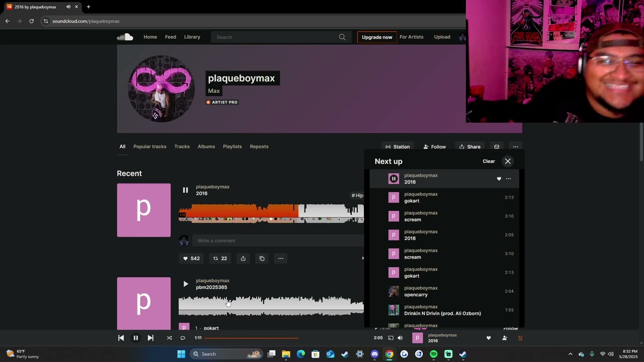Select Drinkin N Drivin in queue

(444, 310)
